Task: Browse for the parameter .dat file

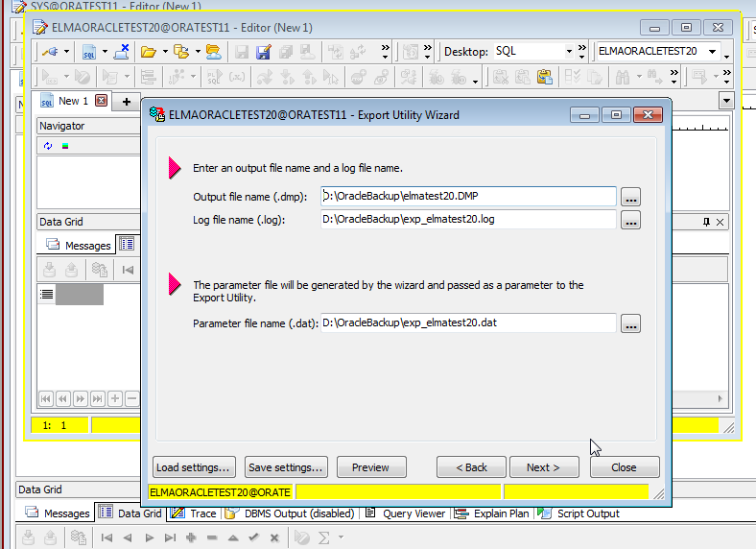Action: (630, 323)
